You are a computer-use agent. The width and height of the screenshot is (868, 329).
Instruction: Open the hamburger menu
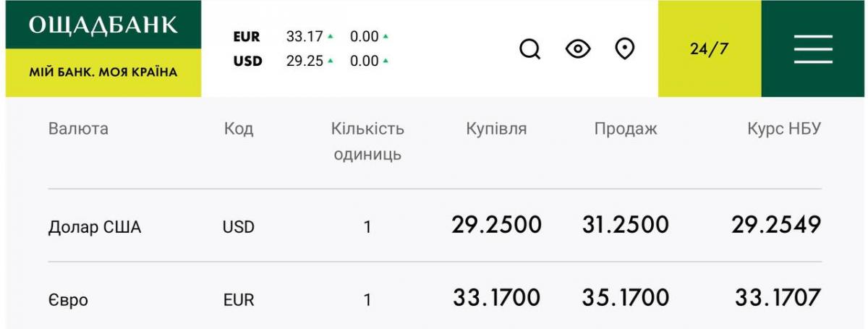[813, 49]
